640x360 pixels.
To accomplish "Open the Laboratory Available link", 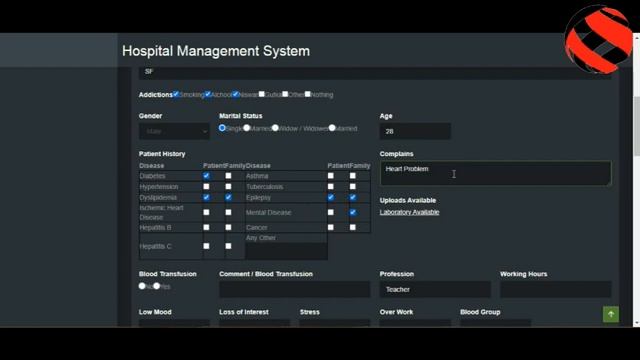I will [409, 212].
